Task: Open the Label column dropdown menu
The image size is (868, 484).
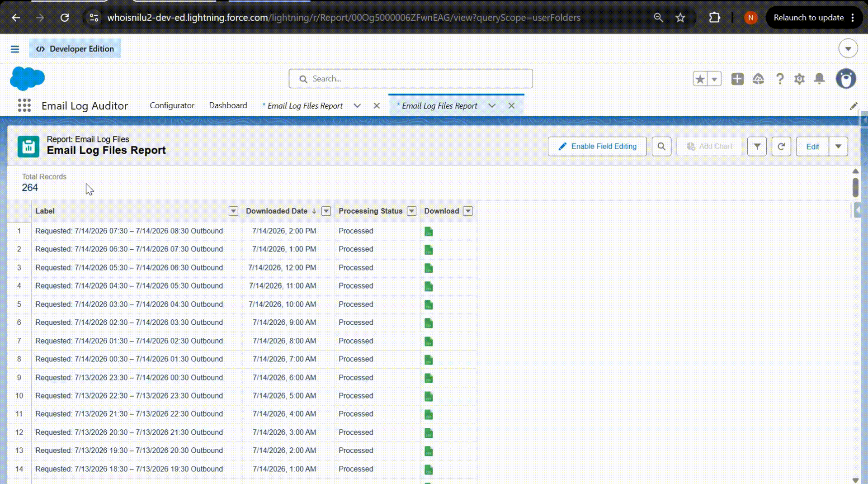Action: coord(233,211)
